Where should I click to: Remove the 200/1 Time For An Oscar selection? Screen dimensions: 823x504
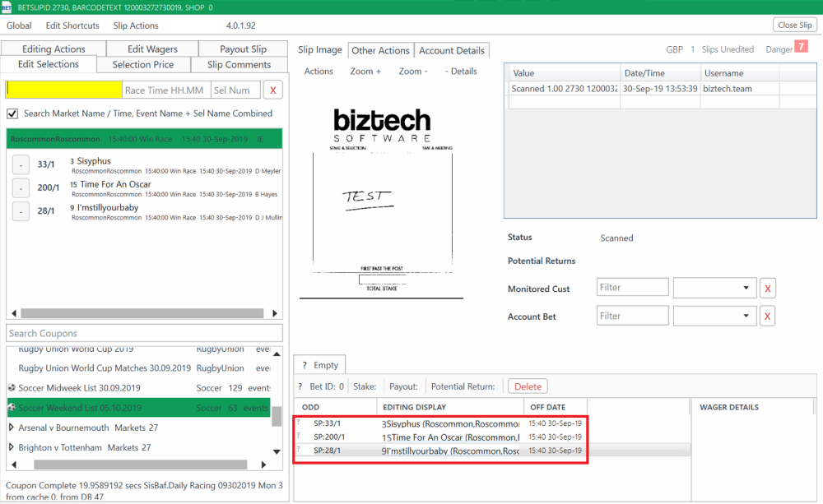point(21,187)
